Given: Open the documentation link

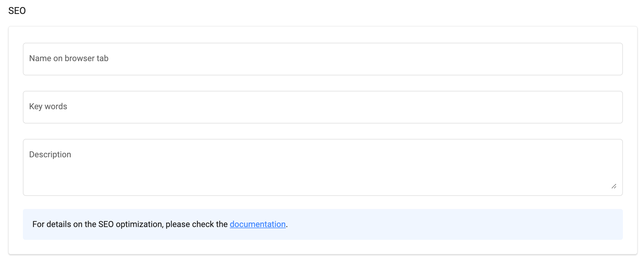Looking at the screenshot, I should click(x=258, y=224).
